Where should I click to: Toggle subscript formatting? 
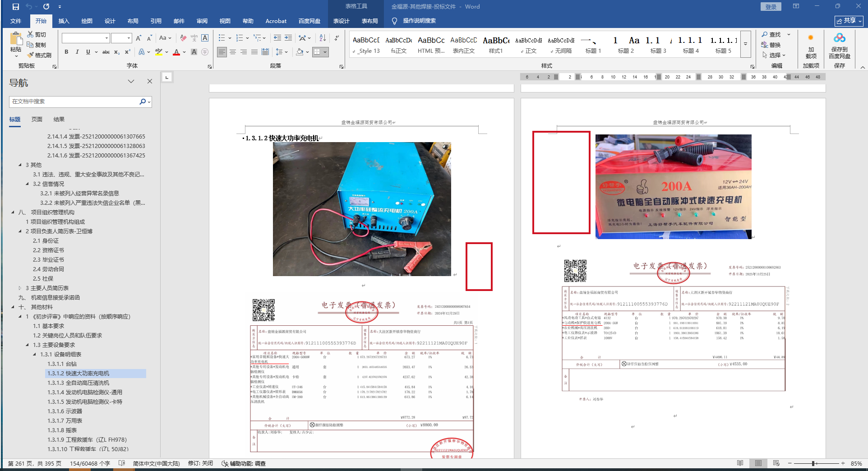tap(117, 52)
